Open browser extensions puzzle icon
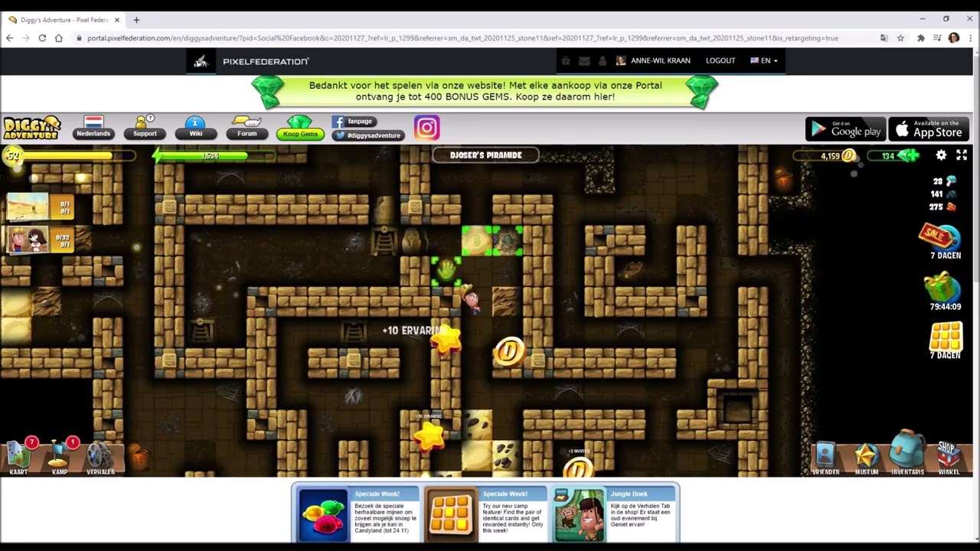The image size is (980, 551). (921, 37)
